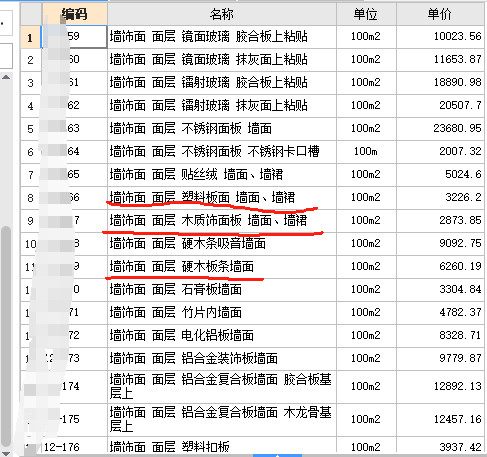This screenshot has height=457, width=487.
Task: Click the left vertical scrollbar thumb
Action: point(6,337)
